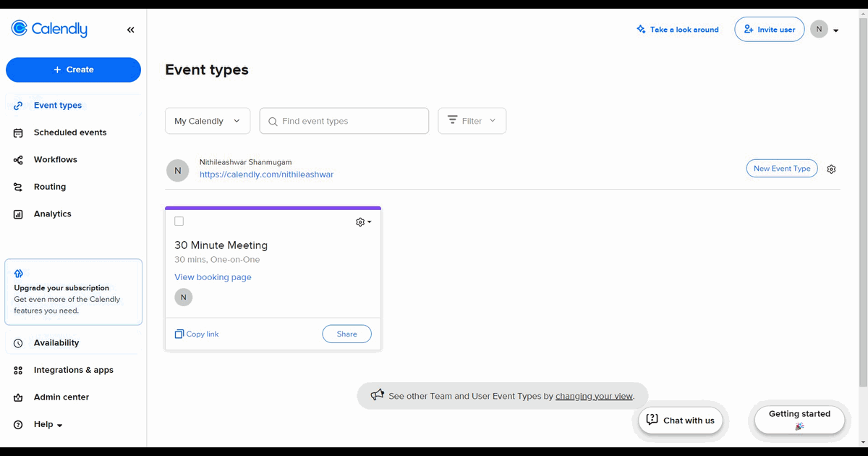Click the N profile avatar at top right
868x456 pixels.
point(819,29)
